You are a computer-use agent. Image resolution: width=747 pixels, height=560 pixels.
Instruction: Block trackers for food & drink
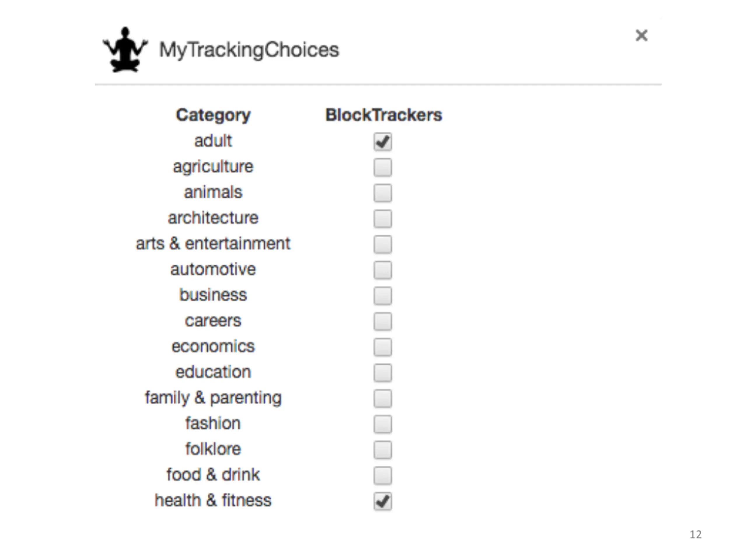tap(383, 476)
